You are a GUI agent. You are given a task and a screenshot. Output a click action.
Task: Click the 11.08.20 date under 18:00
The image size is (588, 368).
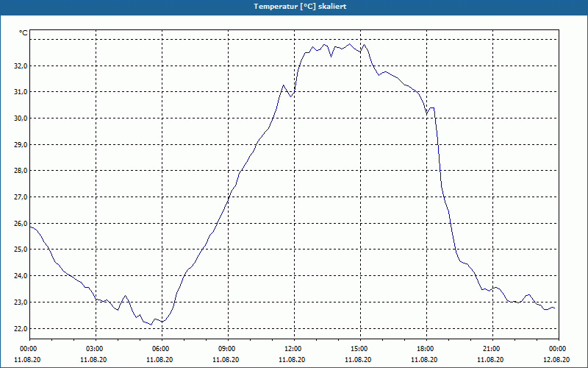(x=424, y=359)
